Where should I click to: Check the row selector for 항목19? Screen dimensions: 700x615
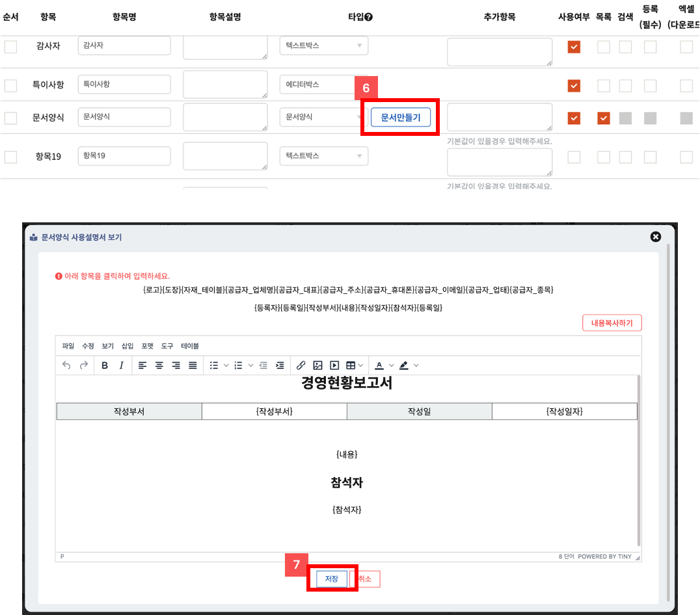click(10, 157)
